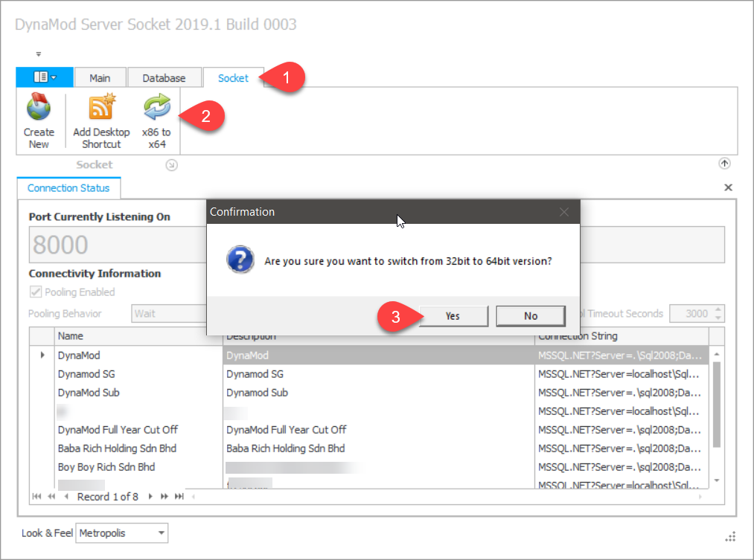Screen dimensions: 754x560
Task: Increase Timeout Seconds with up spinner
Action: tap(718, 309)
